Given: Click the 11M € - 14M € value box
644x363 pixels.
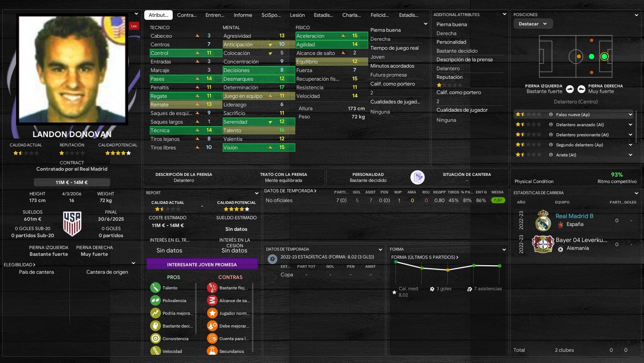Looking at the screenshot, I should point(72,182).
